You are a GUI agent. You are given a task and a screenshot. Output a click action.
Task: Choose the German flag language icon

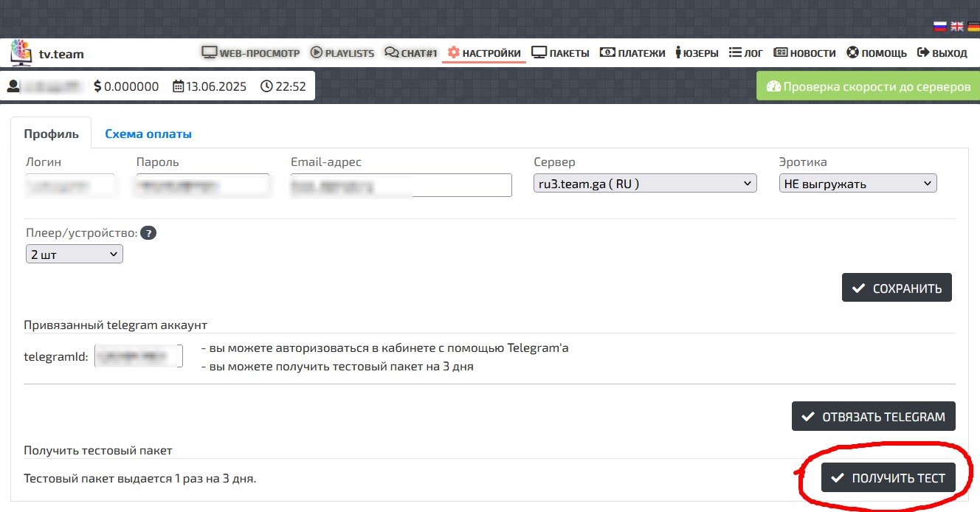[973, 27]
